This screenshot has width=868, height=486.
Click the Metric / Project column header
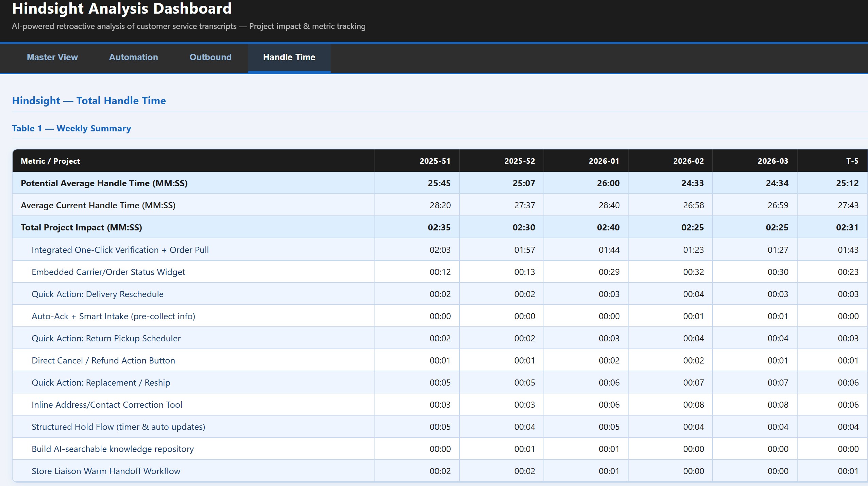[50, 161]
